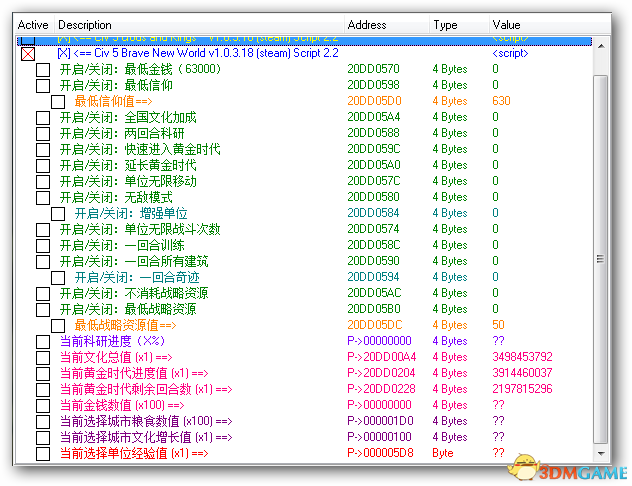The height and width of the screenshot is (486, 632).
Task: Select the Civ 5 Brave New World script row
Action: [x=304, y=53]
